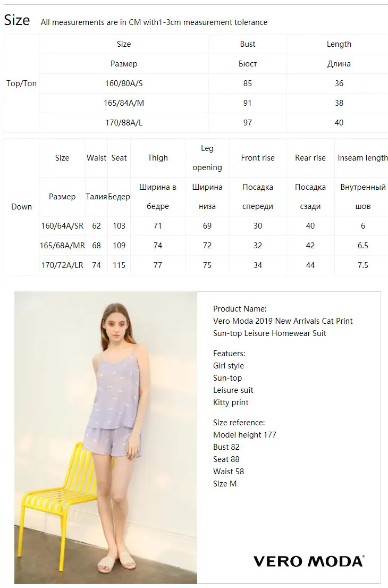The image size is (388, 588).
Task: Click bust value 91
Action: [x=248, y=103]
